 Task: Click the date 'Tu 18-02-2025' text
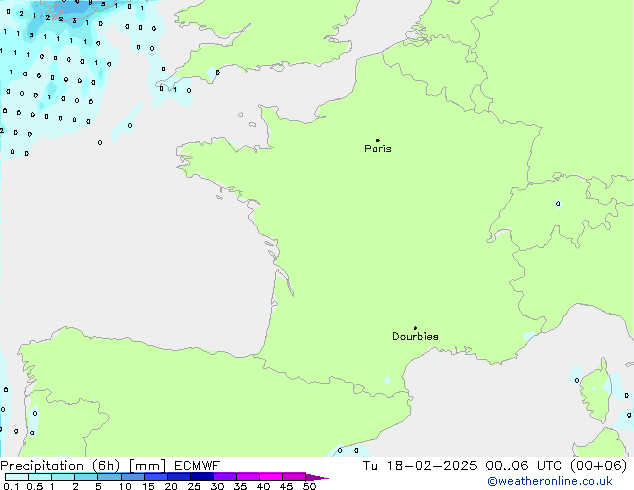[x=420, y=466]
